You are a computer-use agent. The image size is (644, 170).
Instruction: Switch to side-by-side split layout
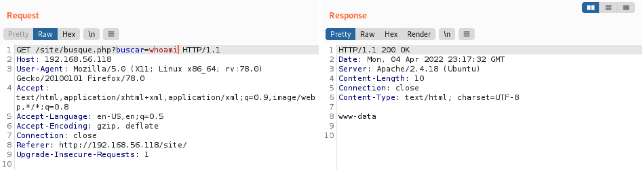click(x=590, y=8)
